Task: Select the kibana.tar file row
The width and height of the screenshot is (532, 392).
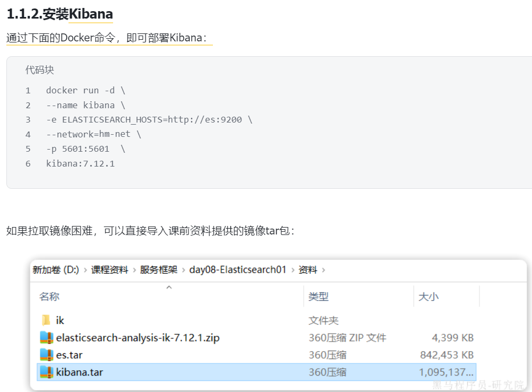Action: 256,372
